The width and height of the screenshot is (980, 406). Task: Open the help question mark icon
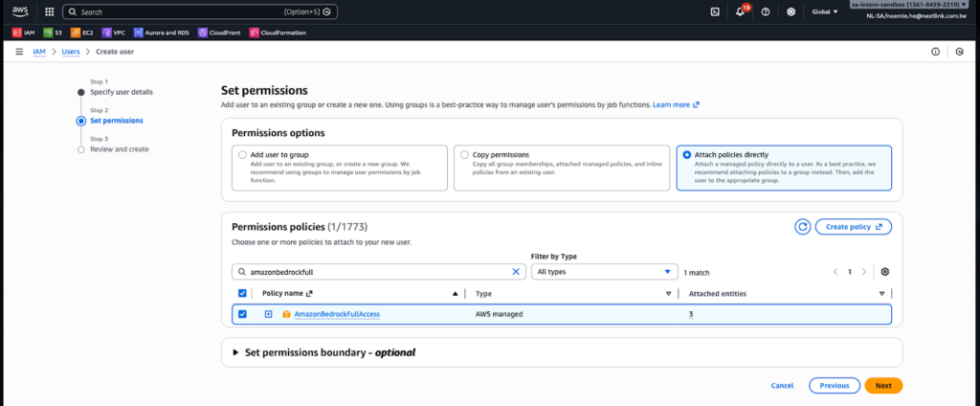[766, 11]
